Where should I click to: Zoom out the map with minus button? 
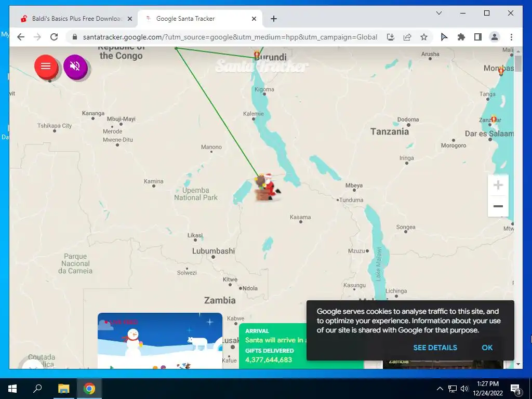click(498, 206)
